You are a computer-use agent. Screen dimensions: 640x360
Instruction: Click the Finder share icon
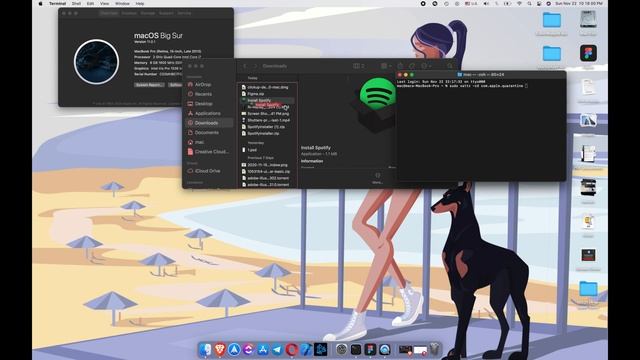click(400, 66)
